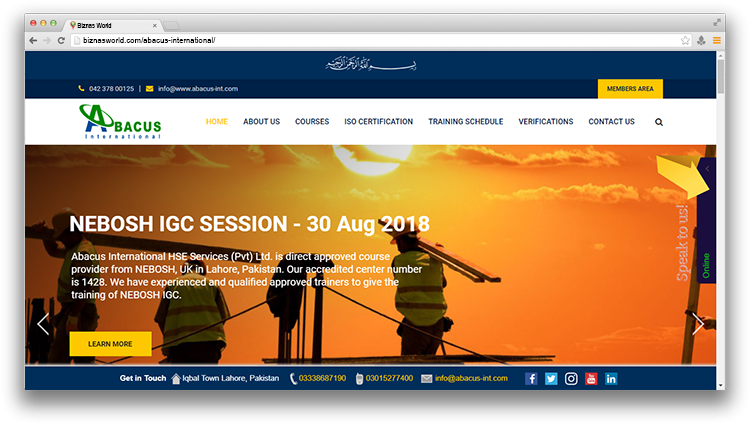Image resolution: width=750 pixels, height=425 pixels.
Task: Open the Instagram icon in footer
Action: (x=571, y=379)
